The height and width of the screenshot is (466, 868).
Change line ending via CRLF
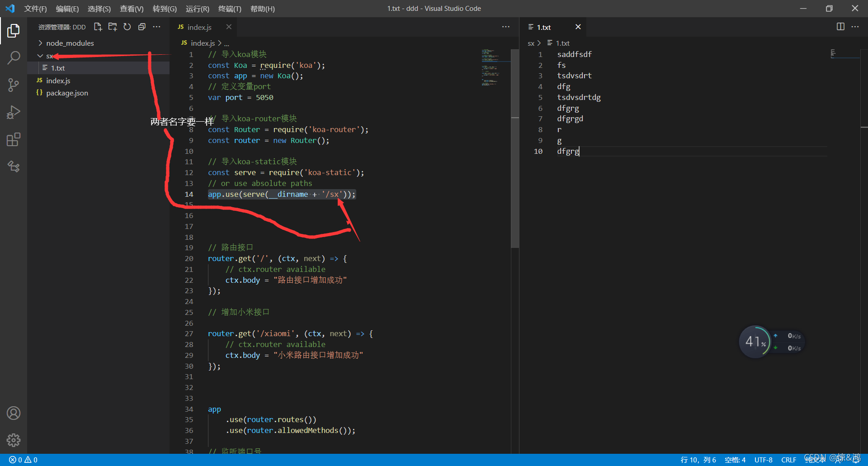point(788,460)
